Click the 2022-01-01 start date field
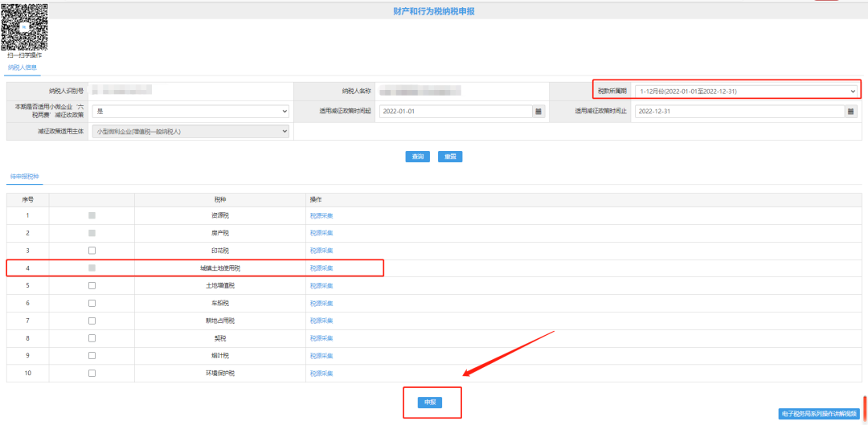The width and height of the screenshot is (868, 425). coord(454,112)
